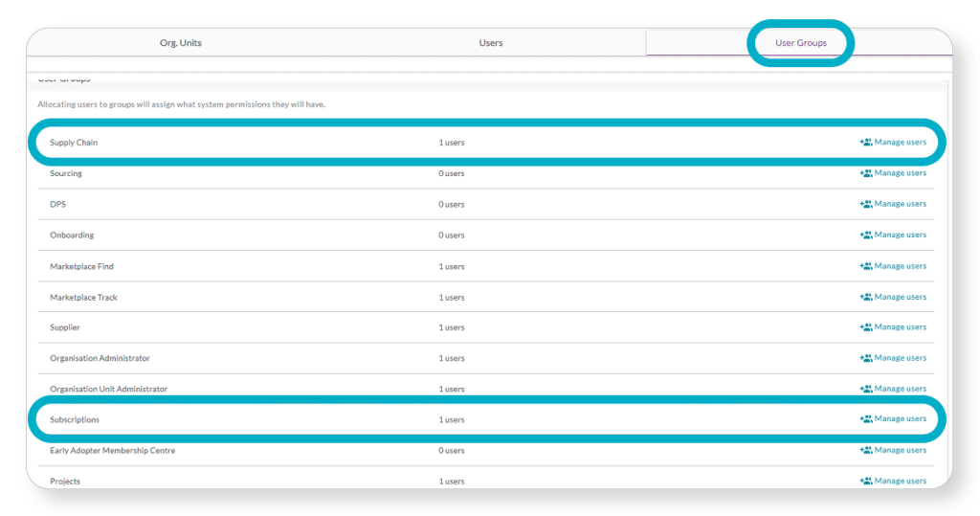Open Manage users link for Organisation Unit Administrator
980x516 pixels.
pyautogui.click(x=900, y=389)
